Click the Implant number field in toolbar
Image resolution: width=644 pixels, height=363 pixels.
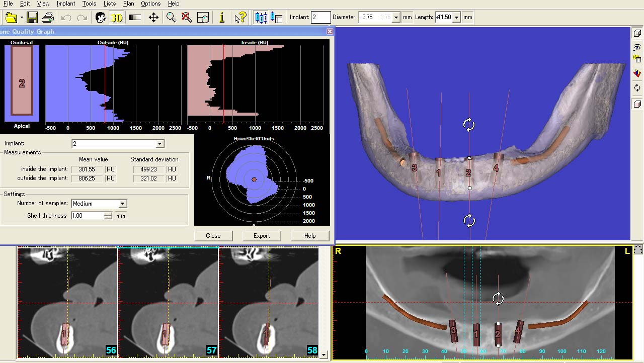coord(321,17)
